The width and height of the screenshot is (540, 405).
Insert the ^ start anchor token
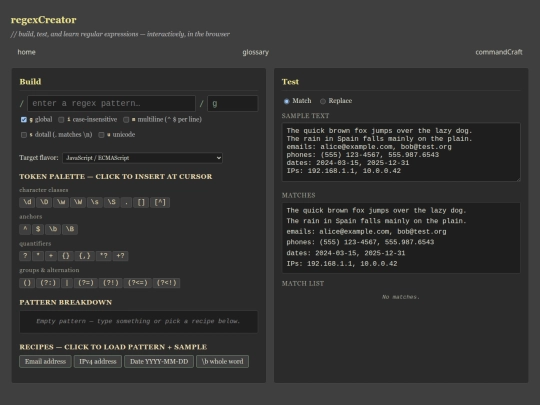coord(25,229)
